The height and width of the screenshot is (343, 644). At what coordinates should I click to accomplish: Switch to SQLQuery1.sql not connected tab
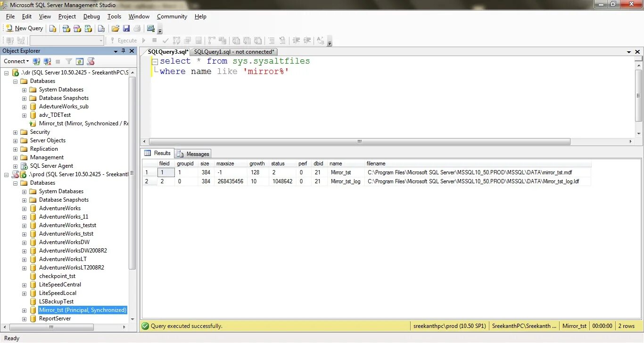click(x=234, y=52)
